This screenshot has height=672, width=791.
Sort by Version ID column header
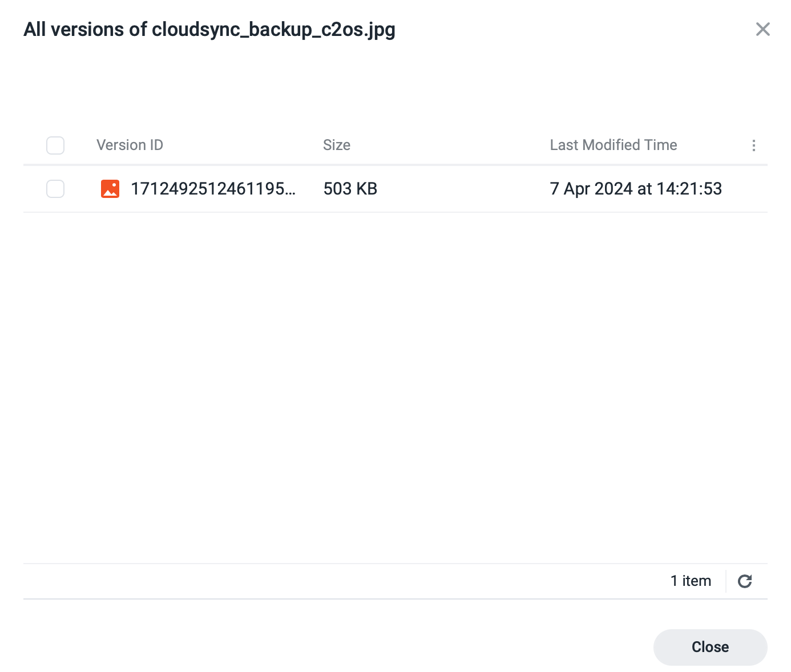click(x=130, y=145)
